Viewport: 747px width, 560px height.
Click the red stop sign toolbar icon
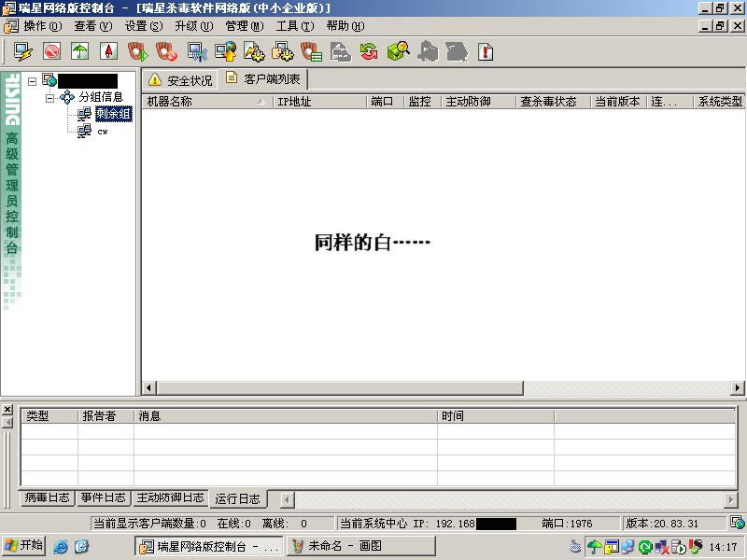[51, 51]
